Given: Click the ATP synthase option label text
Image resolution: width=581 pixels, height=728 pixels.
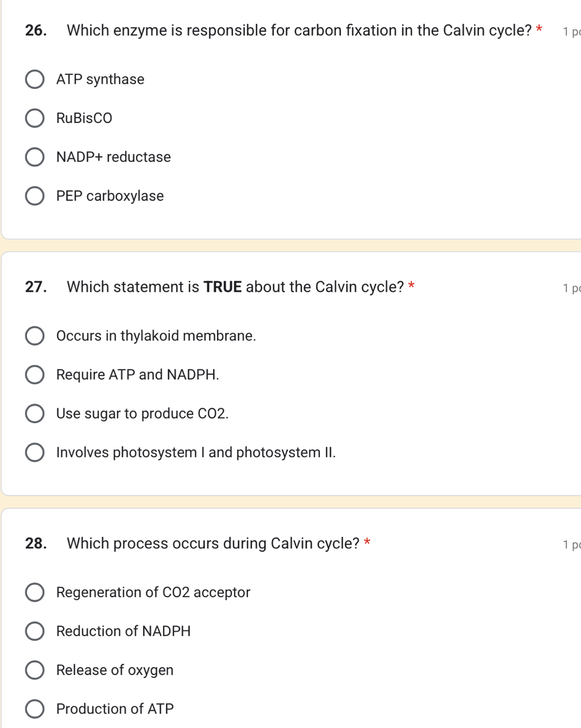Looking at the screenshot, I should (x=100, y=79).
